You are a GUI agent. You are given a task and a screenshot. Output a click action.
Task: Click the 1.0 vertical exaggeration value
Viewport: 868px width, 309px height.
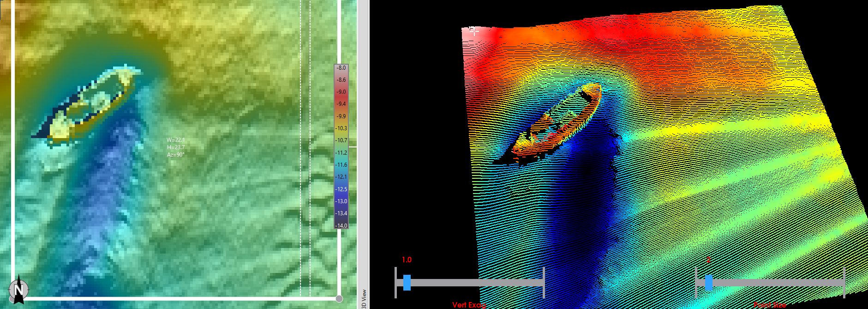coord(407,260)
